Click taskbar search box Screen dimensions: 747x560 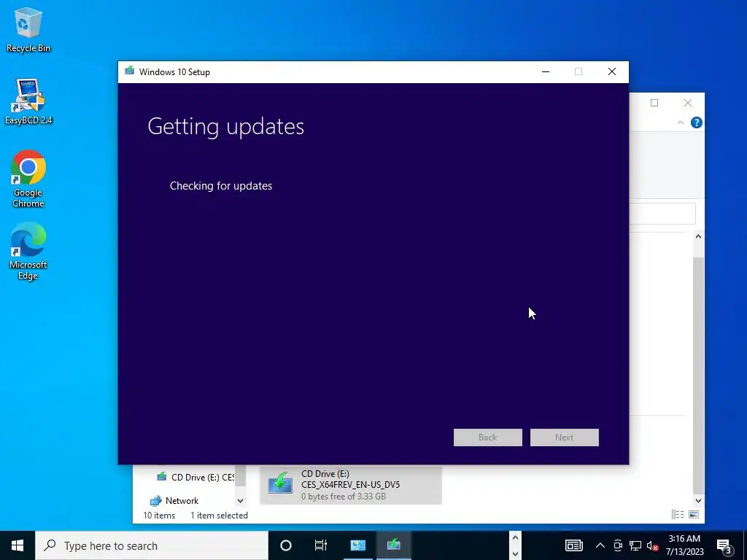tap(152, 545)
